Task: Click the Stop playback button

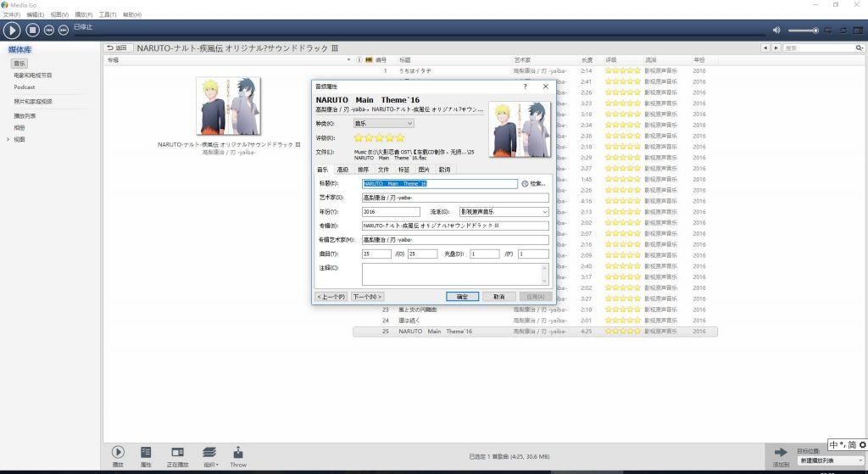Action: (33, 30)
